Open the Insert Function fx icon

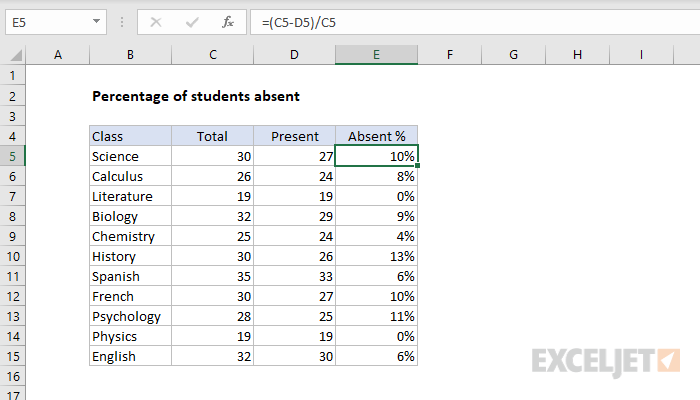pyautogui.click(x=228, y=22)
